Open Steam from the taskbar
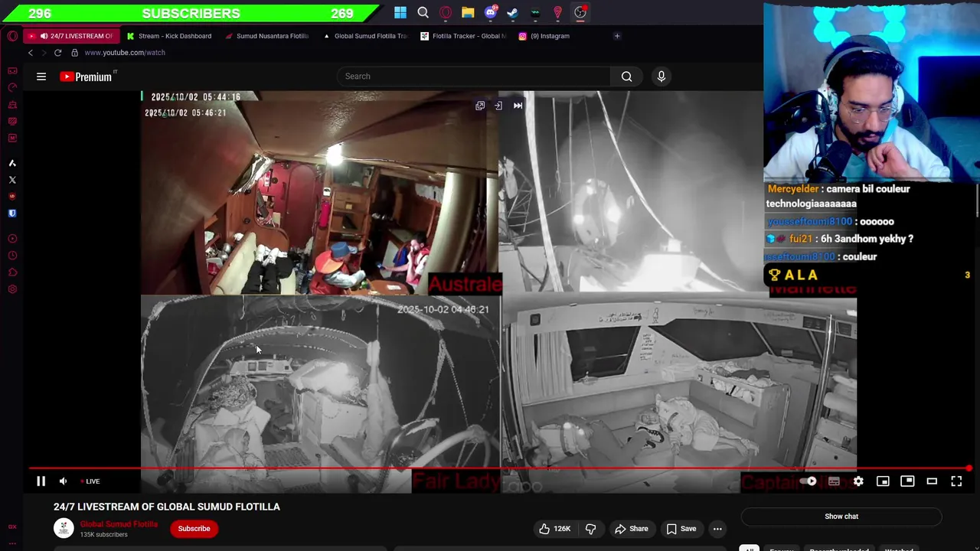 pyautogui.click(x=513, y=12)
